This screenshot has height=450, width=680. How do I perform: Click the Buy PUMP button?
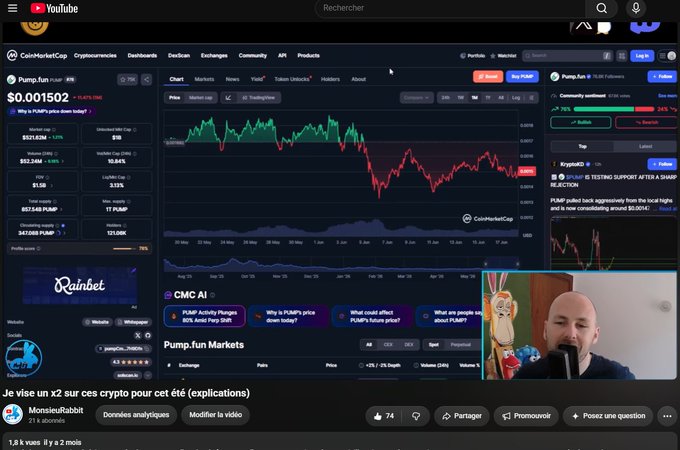tap(522, 77)
